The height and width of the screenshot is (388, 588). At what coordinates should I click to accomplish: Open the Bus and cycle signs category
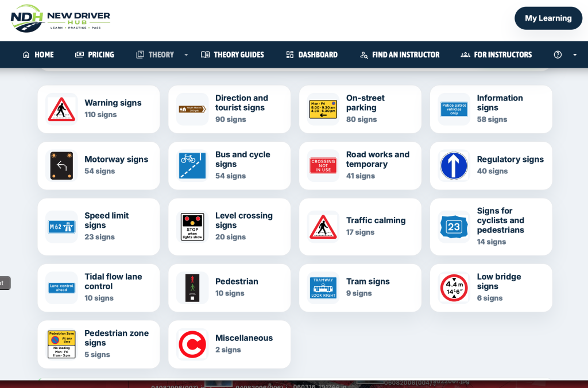(x=230, y=166)
